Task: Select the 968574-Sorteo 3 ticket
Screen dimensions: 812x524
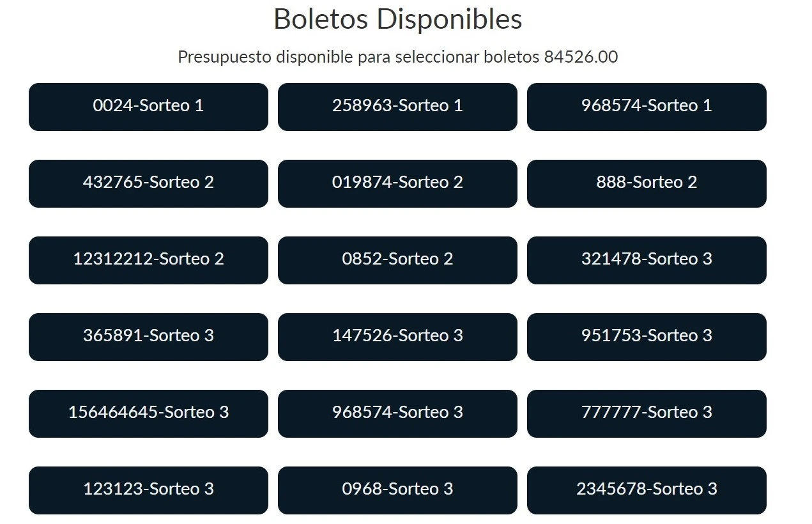Action: pyautogui.click(x=397, y=413)
